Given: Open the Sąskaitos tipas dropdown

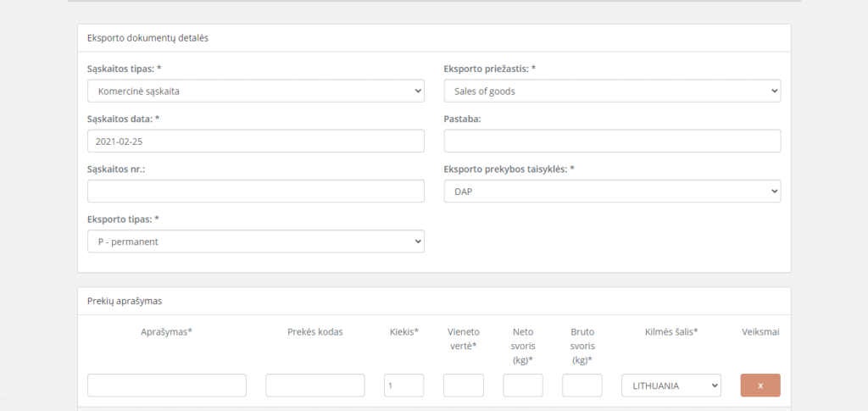Looking at the screenshot, I should pos(255,91).
